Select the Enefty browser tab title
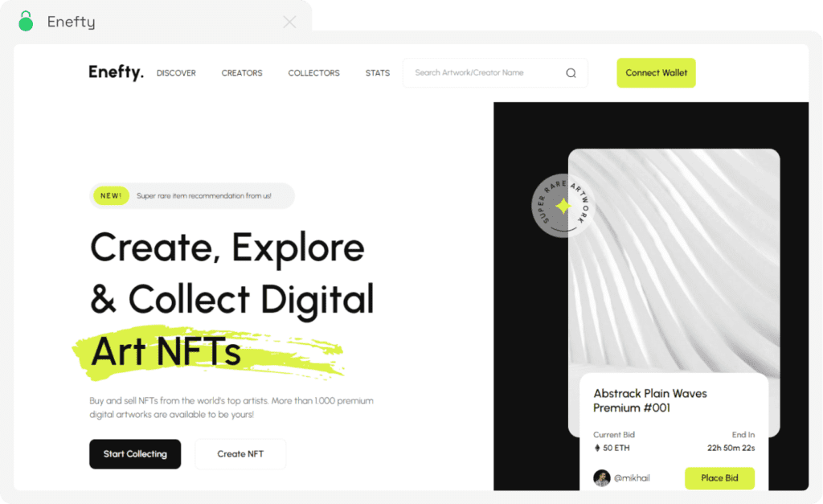823x504 pixels. tap(72, 22)
